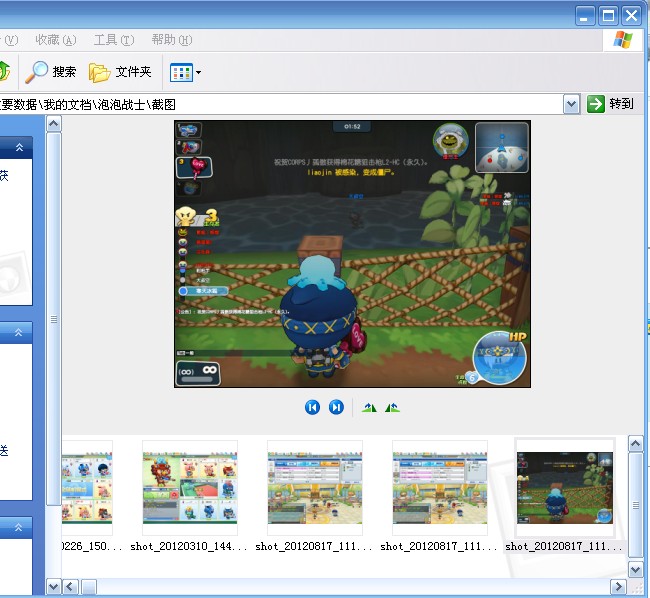The image size is (650, 598).
Task: Show the next image in filmstrip
Action: pyautogui.click(x=336, y=407)
